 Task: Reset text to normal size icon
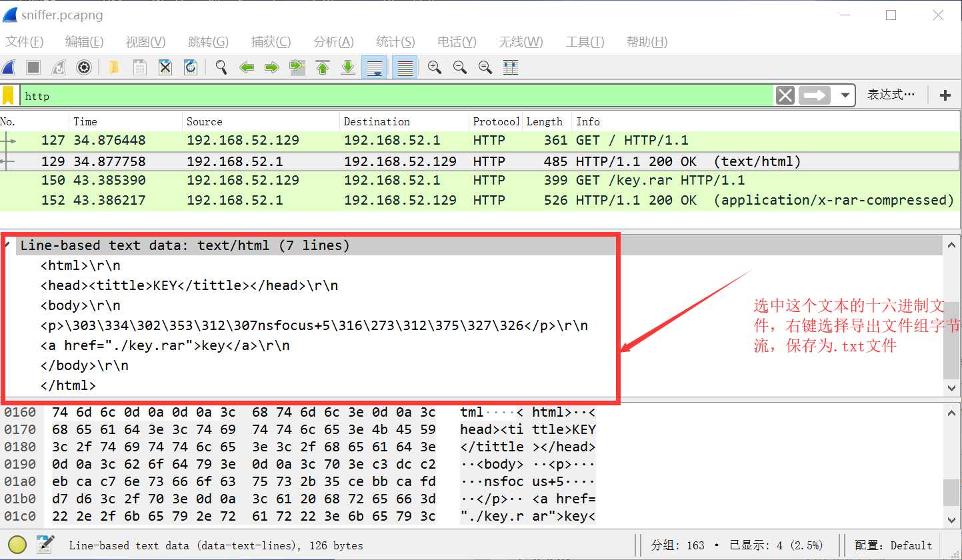[485, 67]
